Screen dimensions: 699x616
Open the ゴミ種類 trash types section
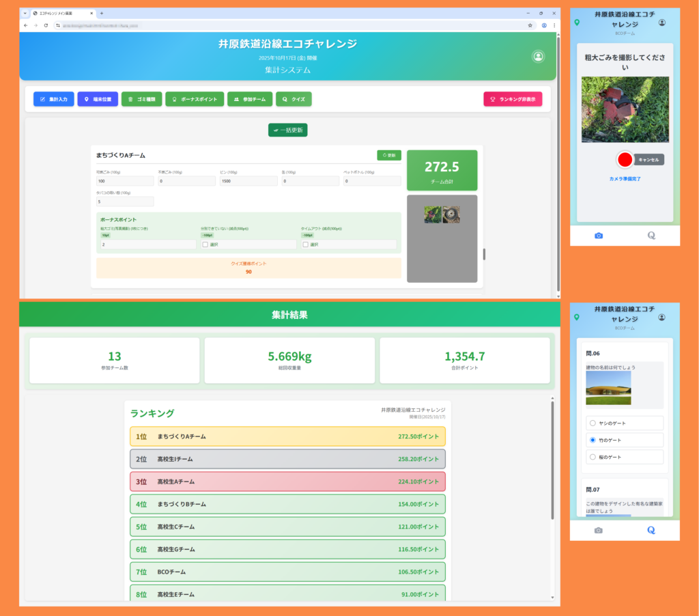pyautogui.click(x=141, y=99)
